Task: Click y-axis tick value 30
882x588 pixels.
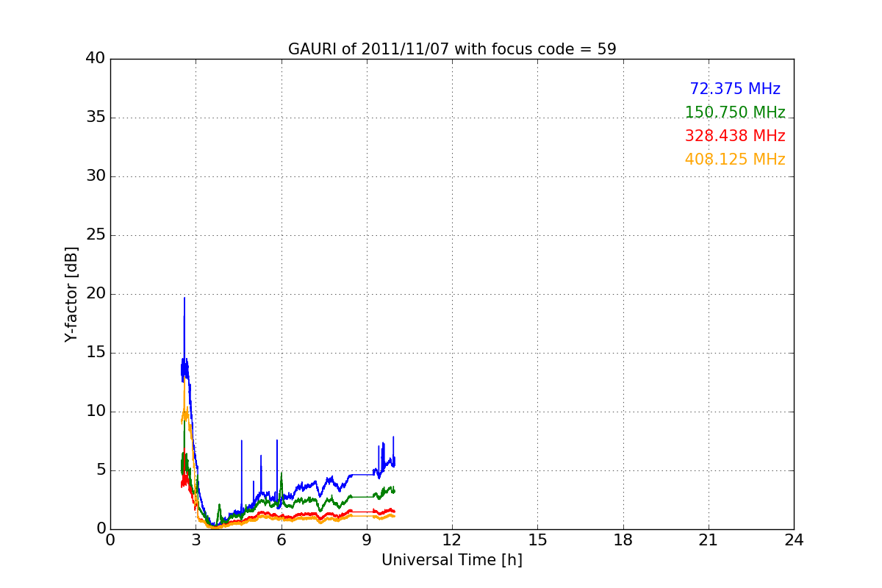Action: [96, 176]
